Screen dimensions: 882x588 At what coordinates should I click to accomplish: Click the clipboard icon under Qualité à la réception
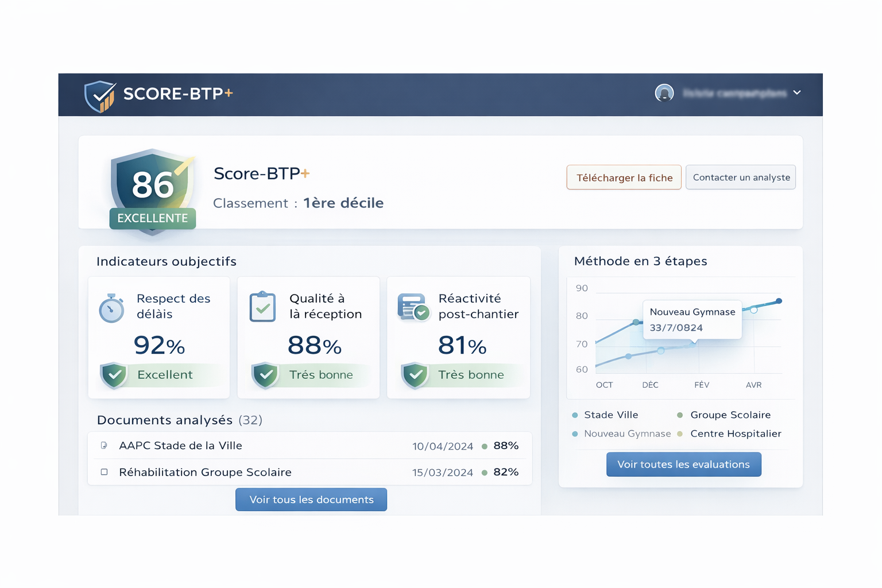(x=262, y=307)
